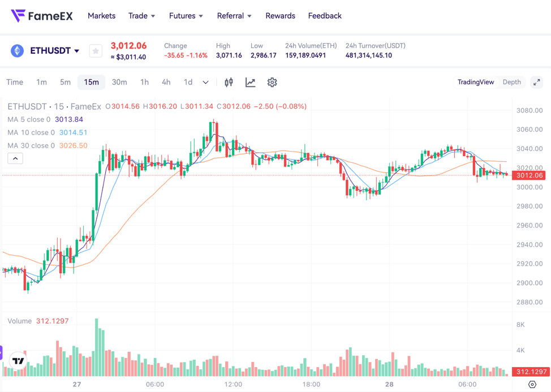Open the Markets page
Viewport: 551px width, 392px height.
[x=101, y=16]
